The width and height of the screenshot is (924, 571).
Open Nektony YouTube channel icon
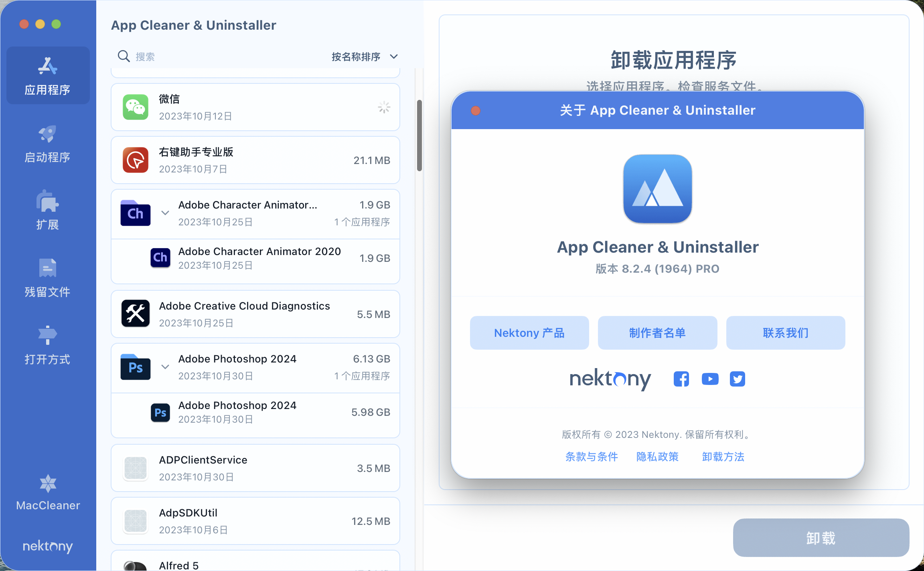[710, 379]
